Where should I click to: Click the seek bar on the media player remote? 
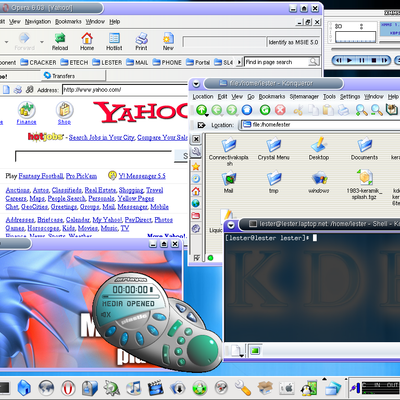coord(131,297)
